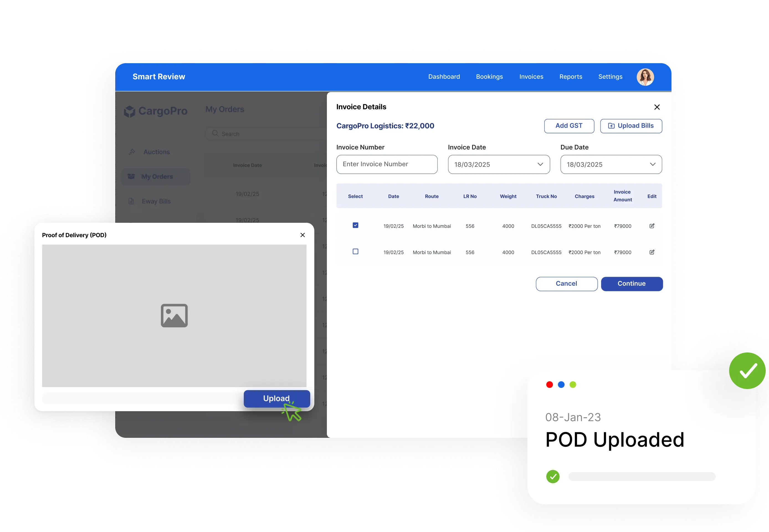Click the Auctions gavel icon in sidebar
The width and height of the screenshot is (769, 532).
click(132, 152)
